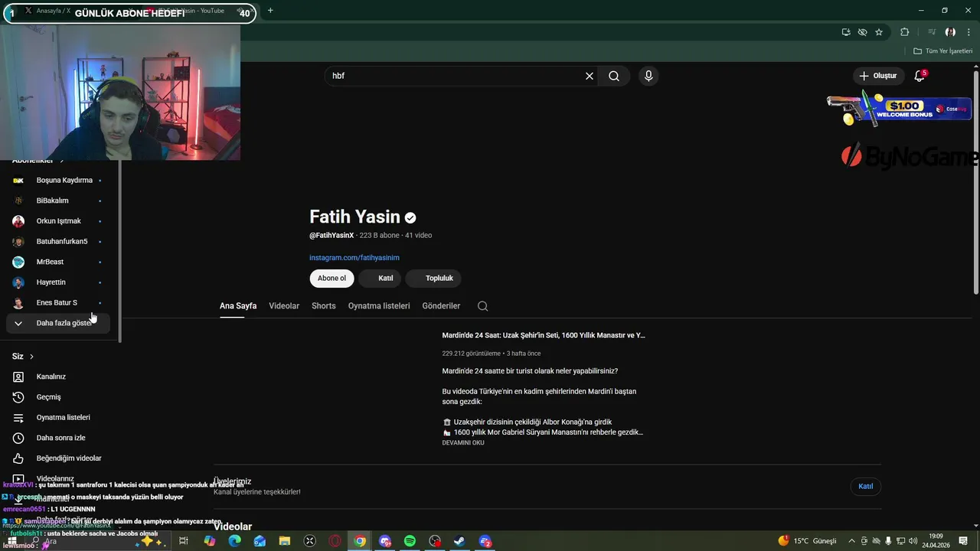
Task: Open YouTube notifications bell
Action: (x=920, y=76)
